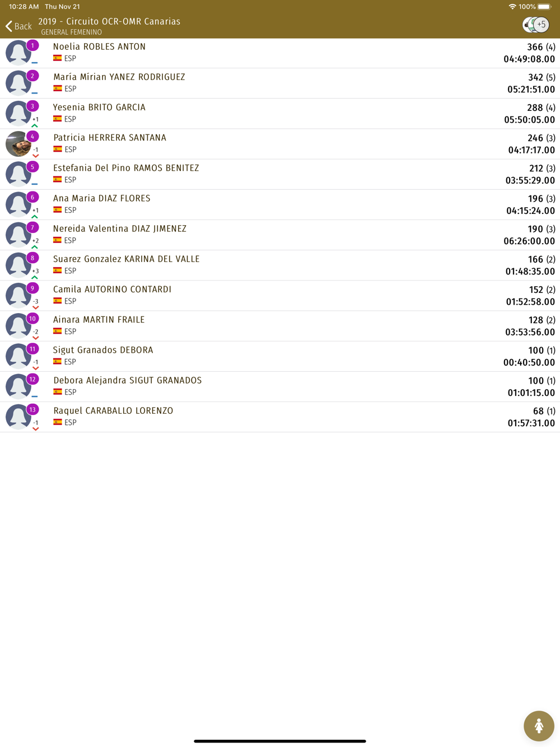Expand the 366 (4) points score for Noelia
560x747 pixels.
pos(541,47)
